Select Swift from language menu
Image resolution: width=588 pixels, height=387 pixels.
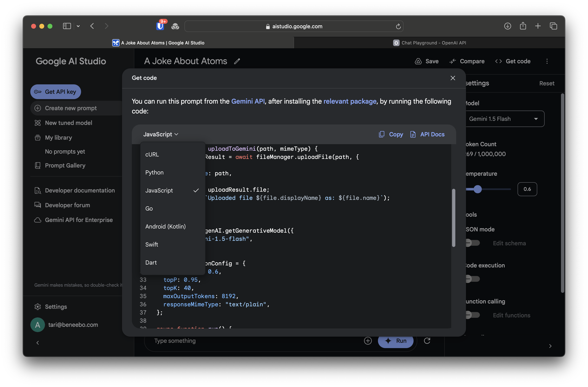pyautogui.click(x=173, y=244)
